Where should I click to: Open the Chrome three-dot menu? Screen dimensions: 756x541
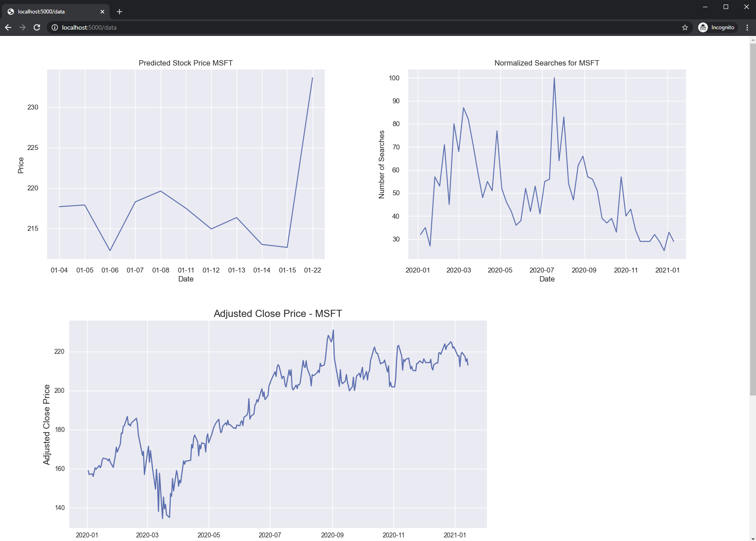click(x=747, y=27)
